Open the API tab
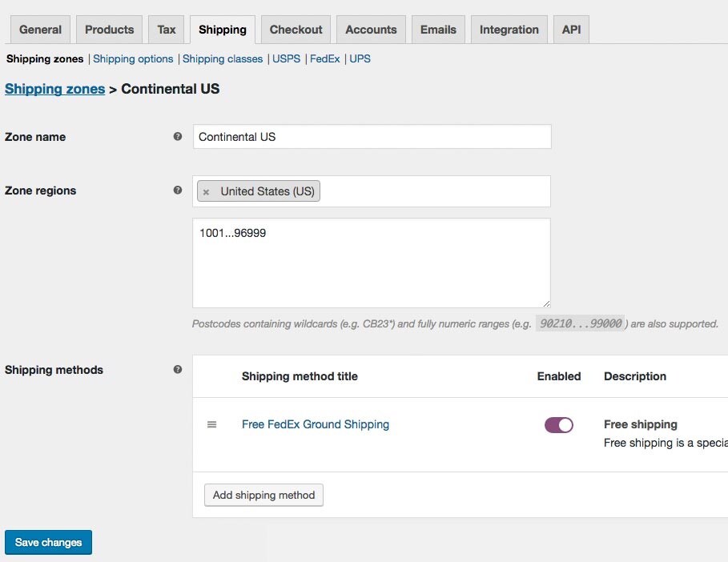The height and width of the screenshot is (562, 728). tap(571, 30)
